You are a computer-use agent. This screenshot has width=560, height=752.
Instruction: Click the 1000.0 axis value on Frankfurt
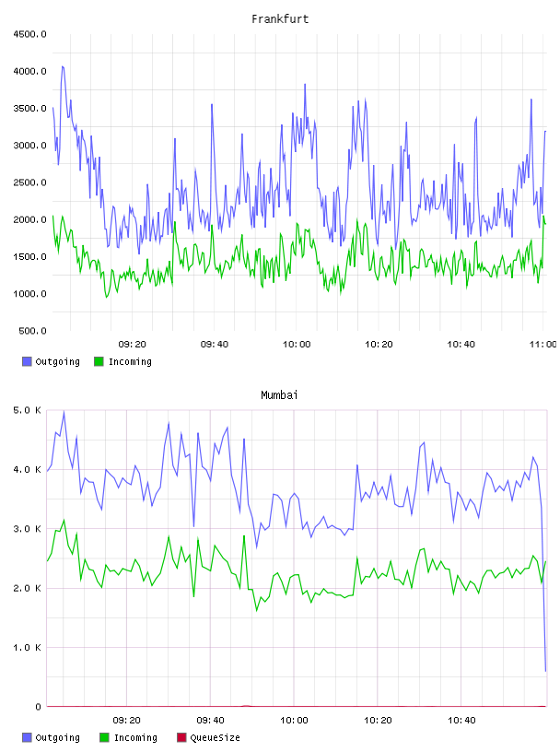tap(29, 294)
